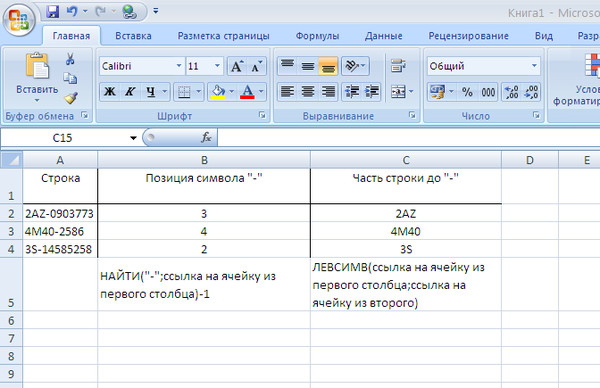Toggle Italic formatting К button

pos(130,92)
